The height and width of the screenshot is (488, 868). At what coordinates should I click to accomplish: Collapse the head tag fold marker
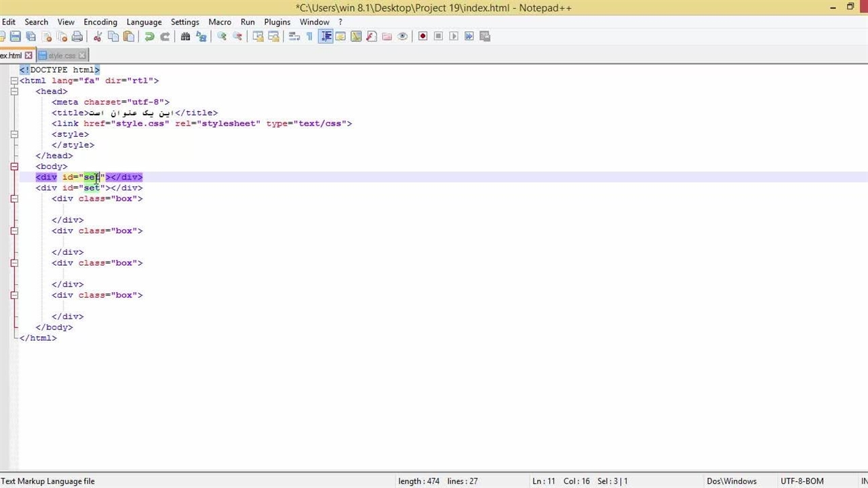tap(14, 91)
